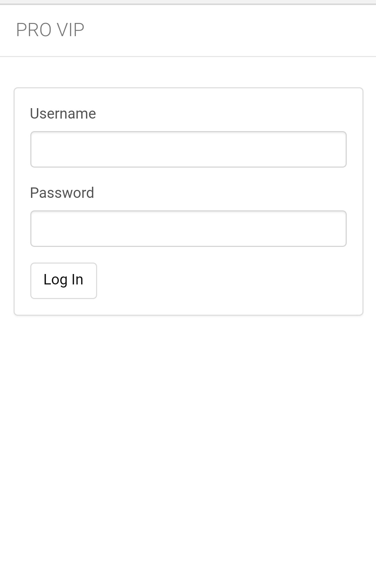The width and height of the screenshot is (376, 588).
Task: Click the Password label text
Action: (x=62, y=193)
